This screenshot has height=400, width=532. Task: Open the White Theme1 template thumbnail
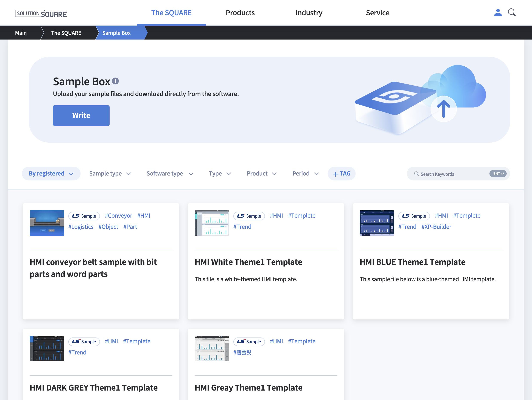click(x=212, y=223)
